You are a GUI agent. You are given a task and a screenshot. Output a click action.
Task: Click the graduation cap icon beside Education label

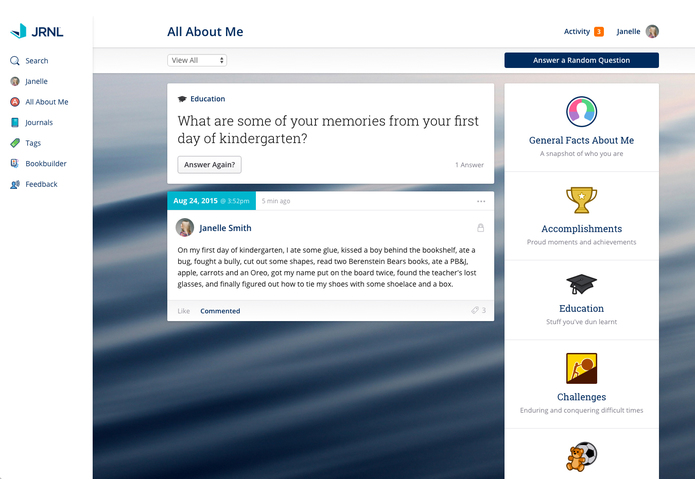tap(182, 99)
